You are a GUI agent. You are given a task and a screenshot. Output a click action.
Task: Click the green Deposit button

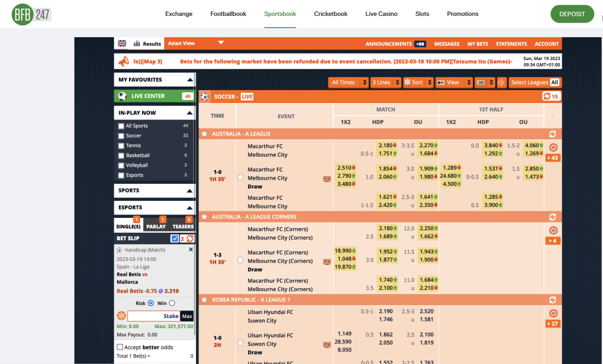tap(572, 14)
